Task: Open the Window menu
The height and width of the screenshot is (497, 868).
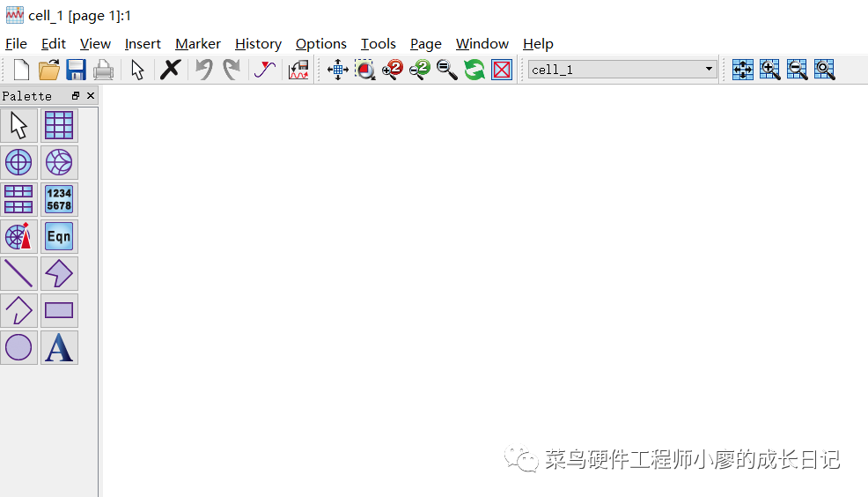Action: click(482, 44)
